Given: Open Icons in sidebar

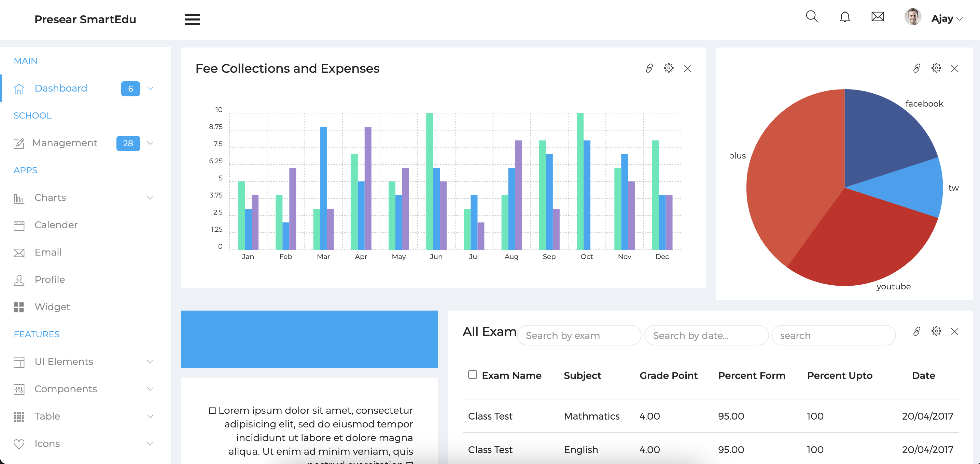Looking at the screenshot, I should (x=47, y=444).
